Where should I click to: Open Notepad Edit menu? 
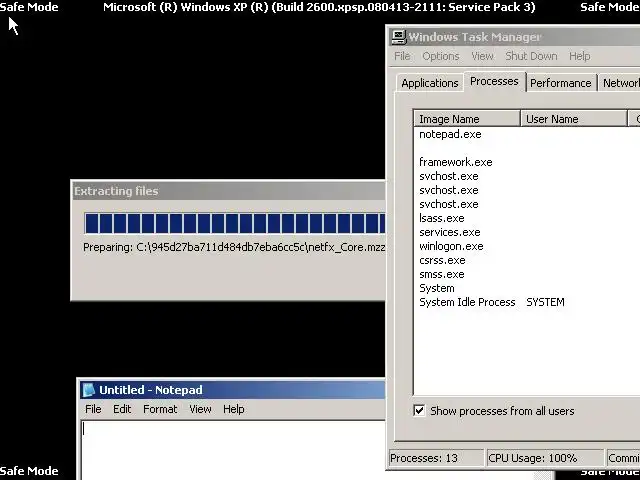click(122, 409)
